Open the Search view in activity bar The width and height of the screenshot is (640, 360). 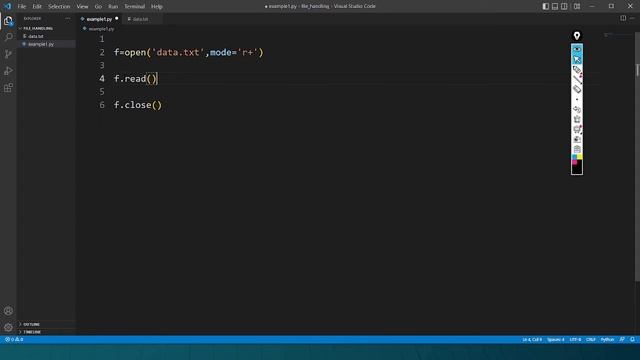(8, 38)
